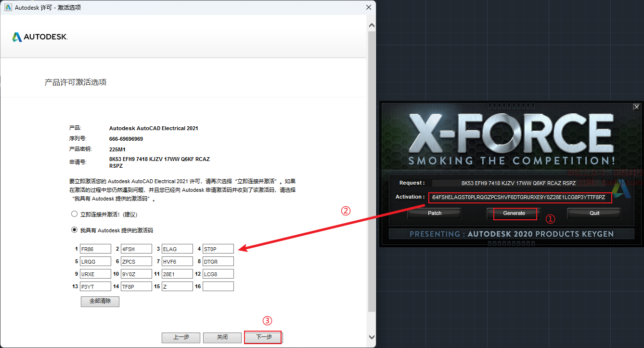Click activation code field 9 containing URXE
The width and height of the screenshot is (644, 348).
click(95, 274)
